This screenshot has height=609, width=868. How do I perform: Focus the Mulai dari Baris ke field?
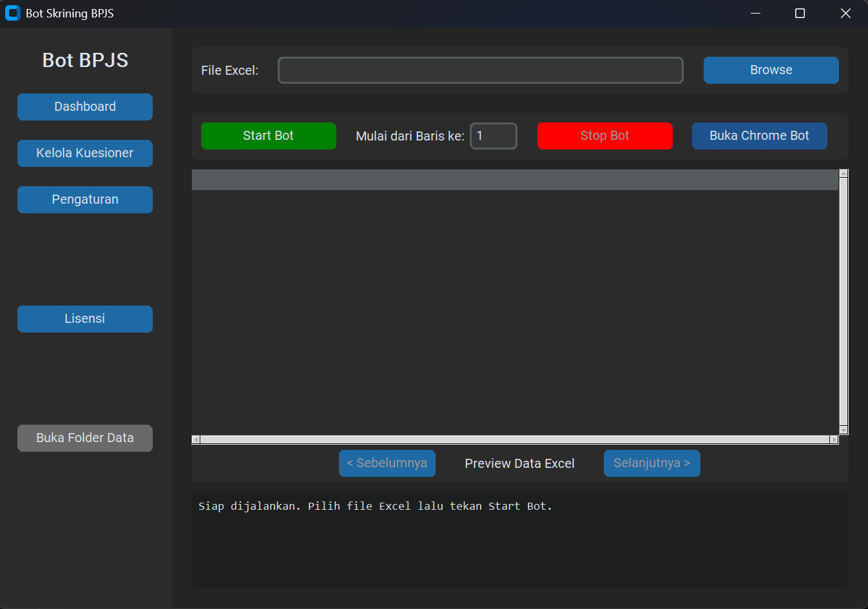click(494, 136)
